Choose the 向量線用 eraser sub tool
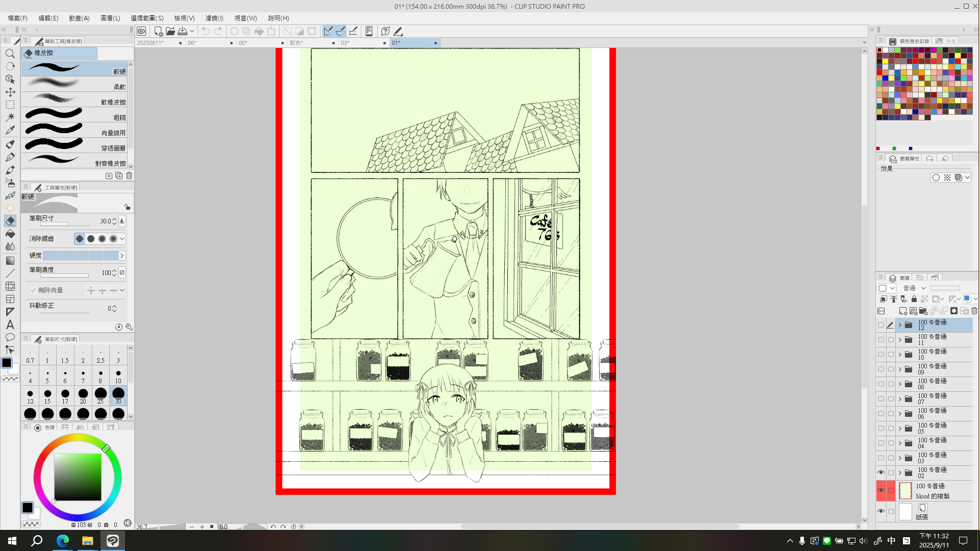Screen dimensions: 980x551 click(x=75, y=131)
